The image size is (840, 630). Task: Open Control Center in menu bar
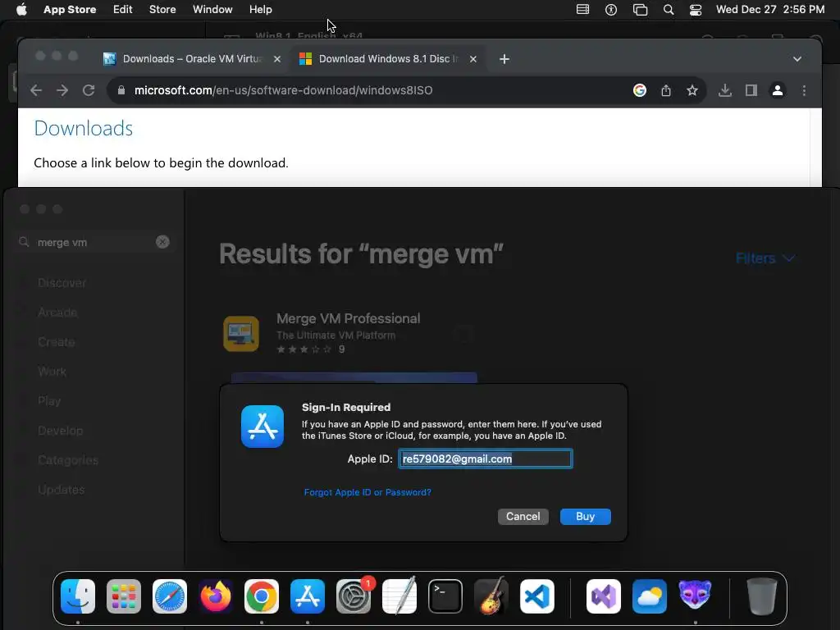pyautogui.click(x=696, y=10)
